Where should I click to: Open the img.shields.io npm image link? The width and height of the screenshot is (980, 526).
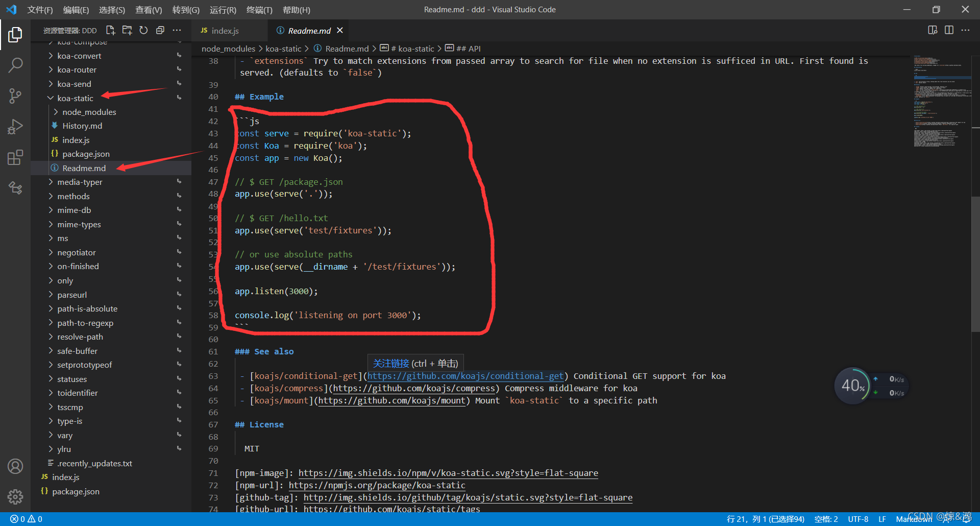pos(448,473)
